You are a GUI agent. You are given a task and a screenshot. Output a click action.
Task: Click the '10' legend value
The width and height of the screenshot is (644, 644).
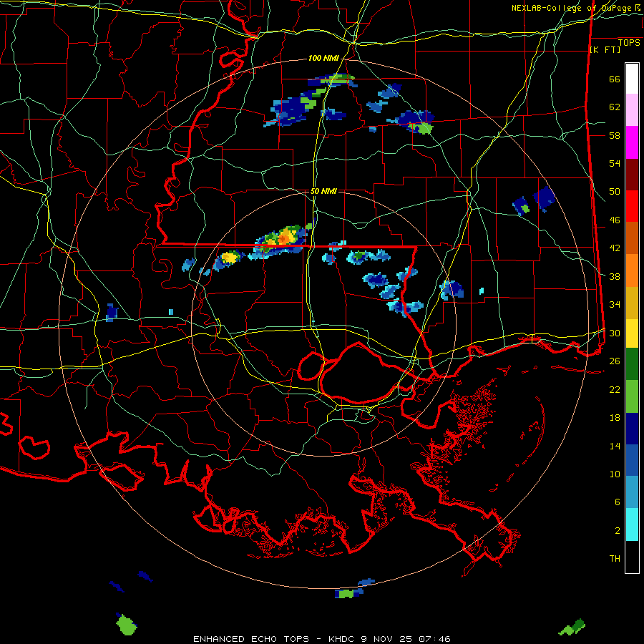(x=615, y=474)
